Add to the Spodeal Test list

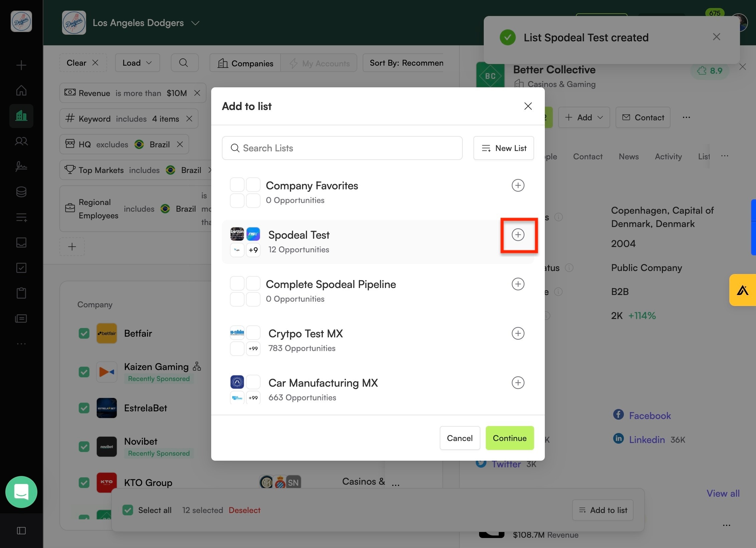point(518,235)
